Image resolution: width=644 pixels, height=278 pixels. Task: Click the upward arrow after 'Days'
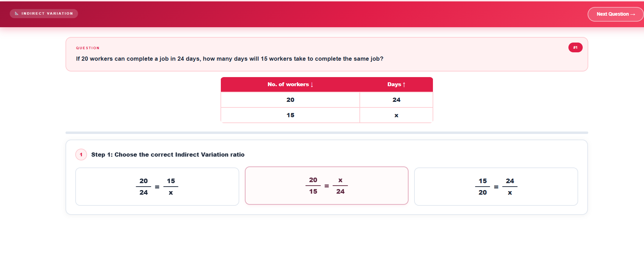tap(404, 84)
